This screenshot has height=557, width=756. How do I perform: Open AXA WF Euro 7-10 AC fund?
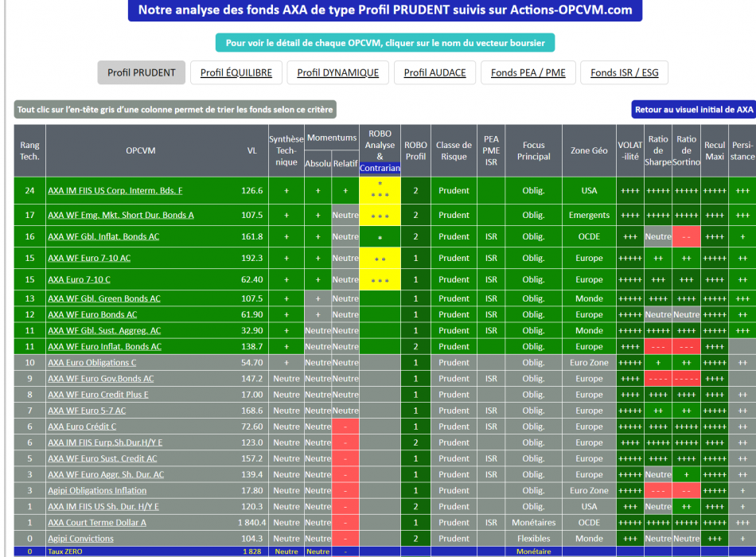point(89,258)
